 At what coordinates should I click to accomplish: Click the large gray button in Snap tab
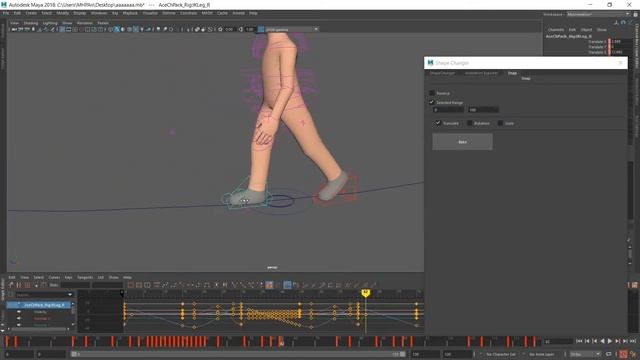click(462, 142)
